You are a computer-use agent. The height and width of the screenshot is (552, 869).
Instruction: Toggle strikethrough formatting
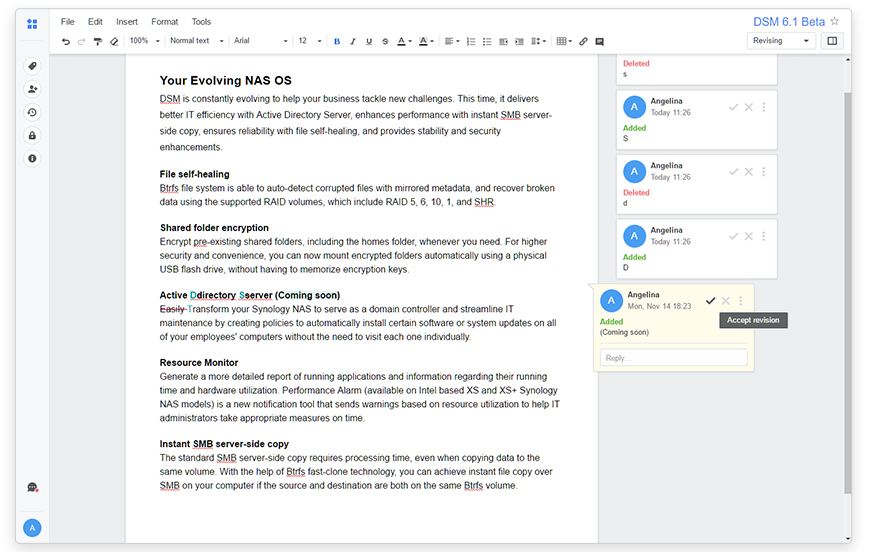[x=385, y=41]
